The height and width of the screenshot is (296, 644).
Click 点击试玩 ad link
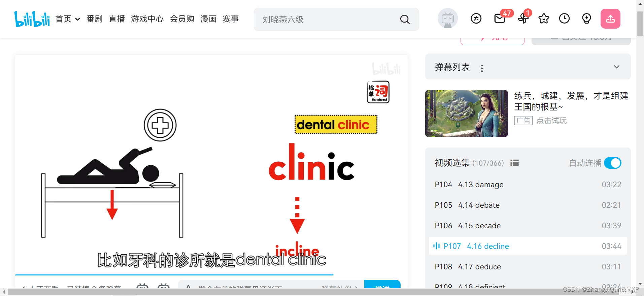pos(551,121)
